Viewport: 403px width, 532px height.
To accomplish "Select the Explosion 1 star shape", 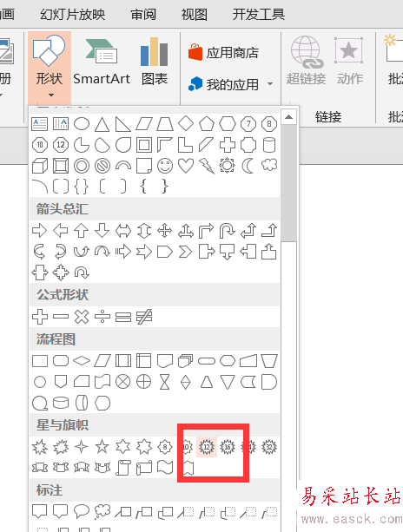I will pyautogui.click(x=40, y=447).
